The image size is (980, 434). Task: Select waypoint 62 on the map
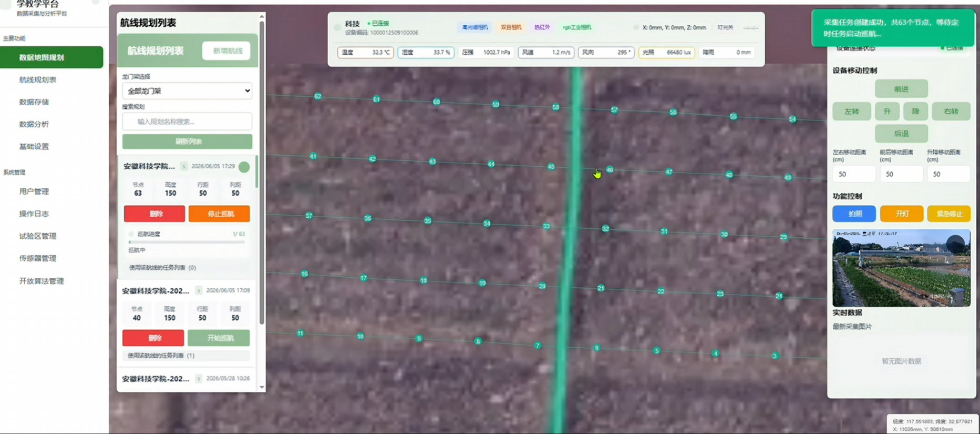(x=317, y=96)
